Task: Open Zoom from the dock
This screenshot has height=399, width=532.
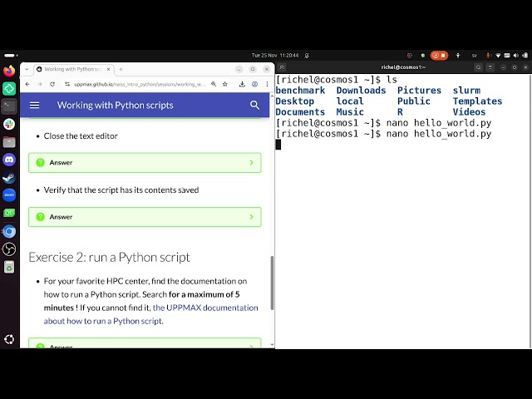Action: [9, 195]
